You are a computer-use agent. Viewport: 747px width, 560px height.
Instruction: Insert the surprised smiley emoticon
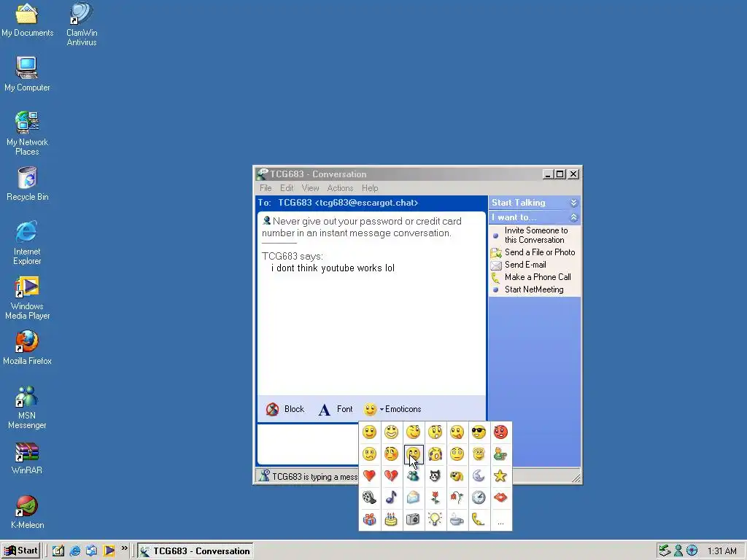coord(435,432)
